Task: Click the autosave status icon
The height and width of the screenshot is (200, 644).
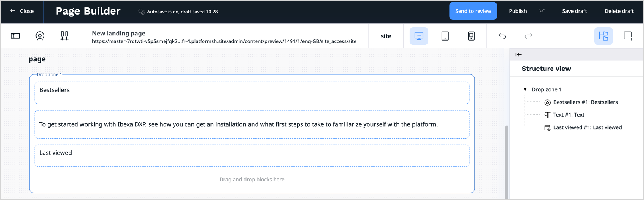Action: [141, 12]
